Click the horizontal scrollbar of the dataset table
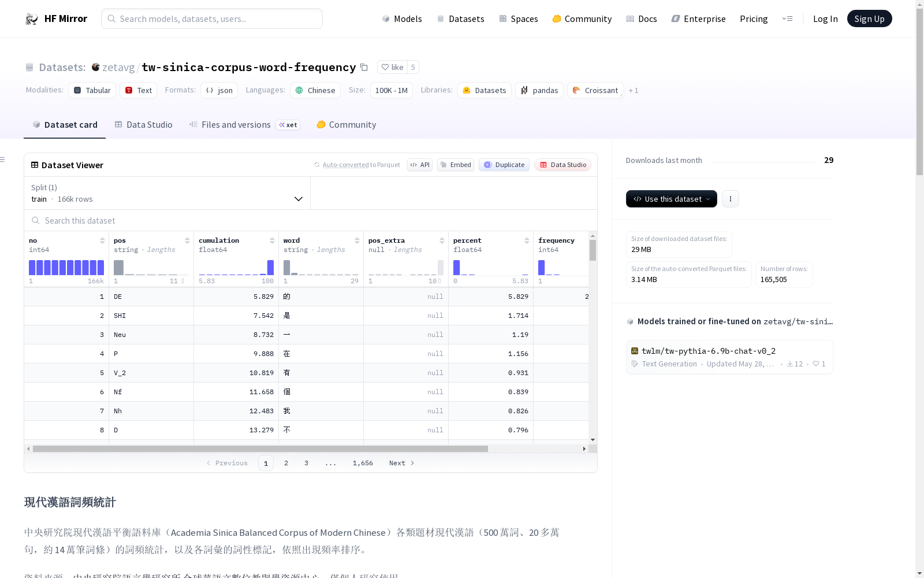Image resolution: width=924 pixels, height=578 pixels. tap(260, 449)
